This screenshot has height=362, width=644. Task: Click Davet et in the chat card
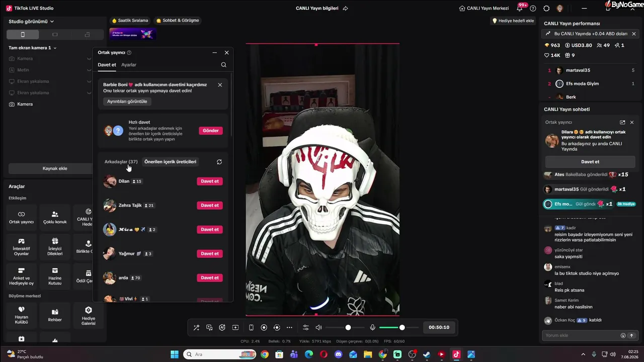click(x=590, y=162)
